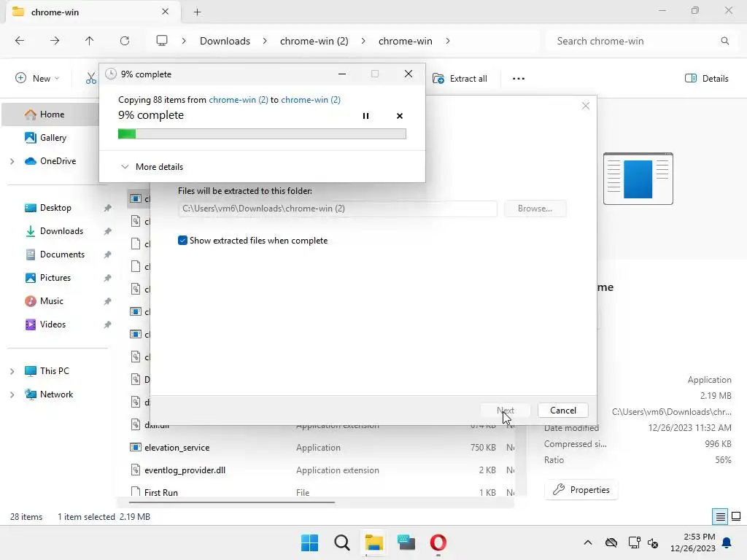The height and width of the screenshot is (560, 747).
Task: Expand the OneDrive tree node
Action: click(12, 161)
